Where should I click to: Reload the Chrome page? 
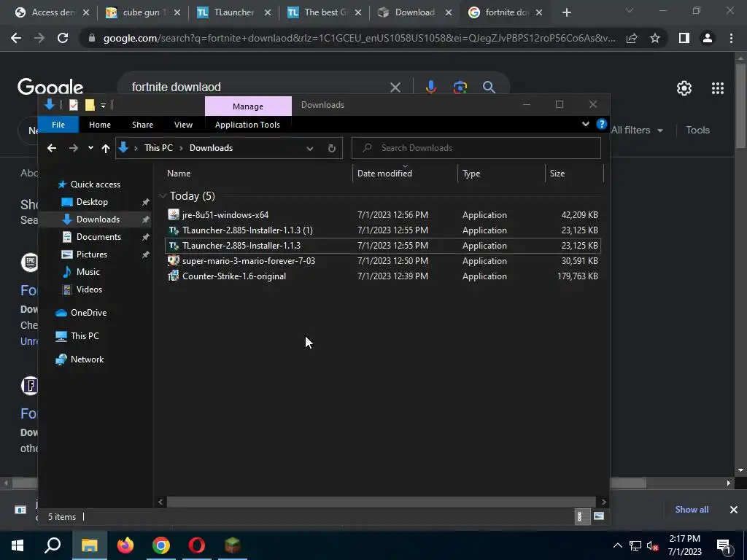63,38
